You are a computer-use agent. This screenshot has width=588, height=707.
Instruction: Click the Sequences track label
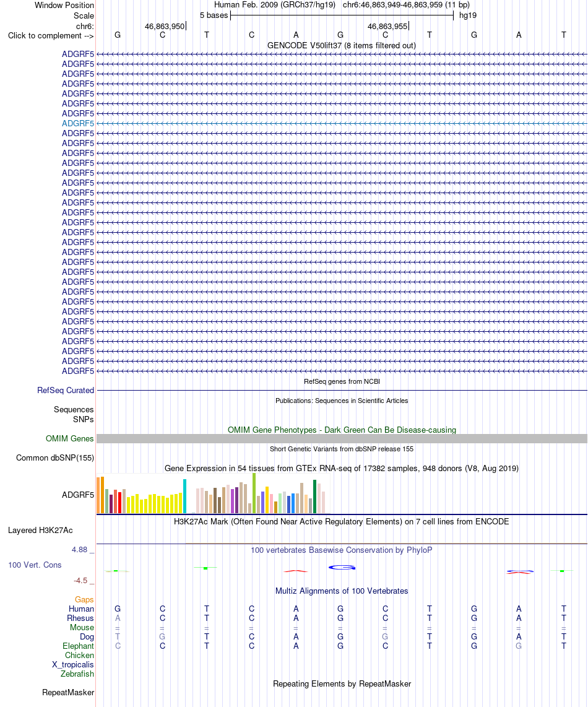74,409
